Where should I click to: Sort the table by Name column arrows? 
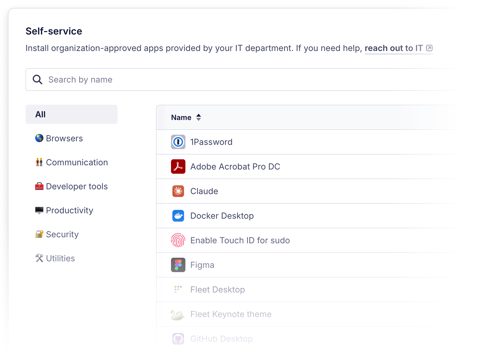(199, 117)
